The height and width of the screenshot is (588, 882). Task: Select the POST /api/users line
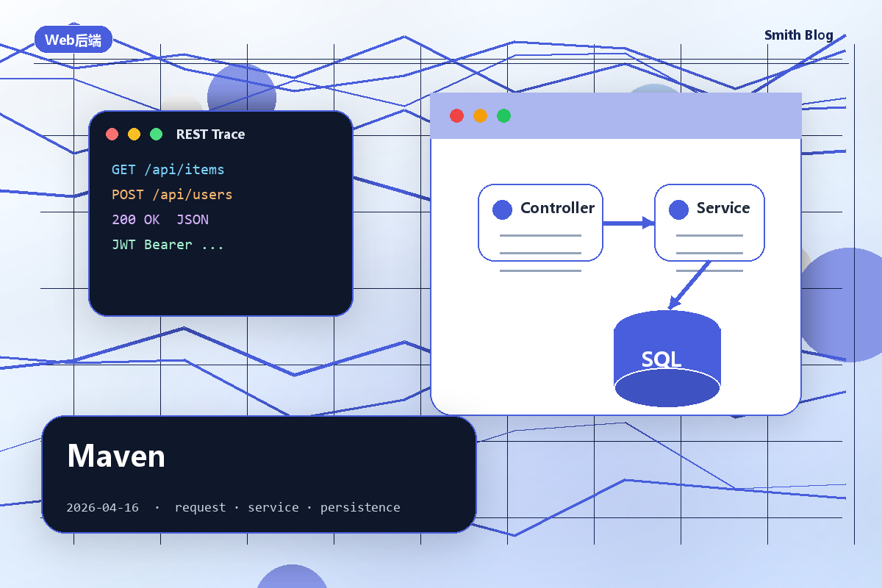pyautogui.click(x=172, y=195)
